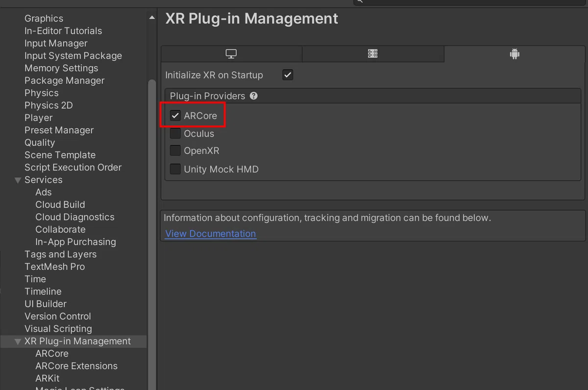Viewport: 588px width, 390px height.
Task: Switch to the Dedicated Server platform tab
Action: click(x=373, y=54)
